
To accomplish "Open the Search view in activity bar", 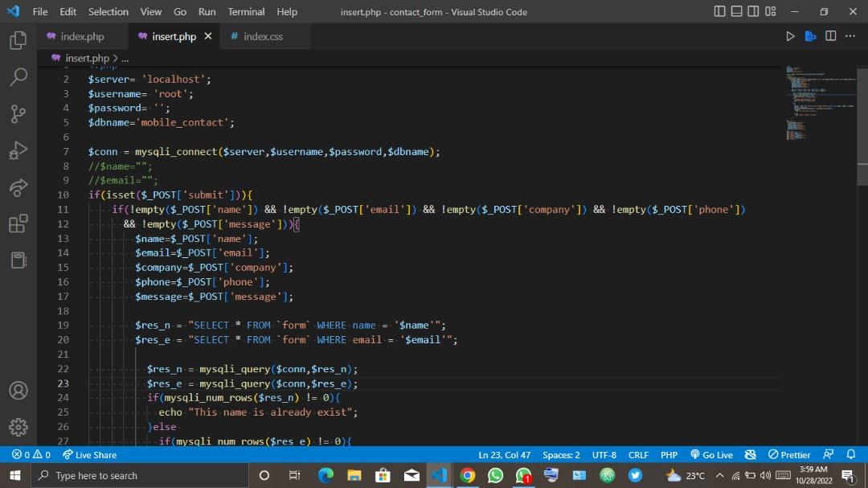I will click(18, 77).
